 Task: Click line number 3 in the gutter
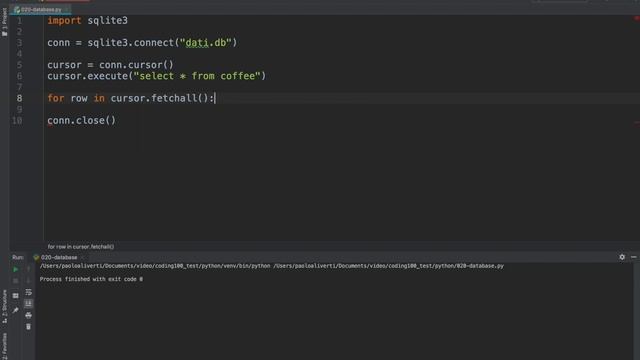[19, 42]
